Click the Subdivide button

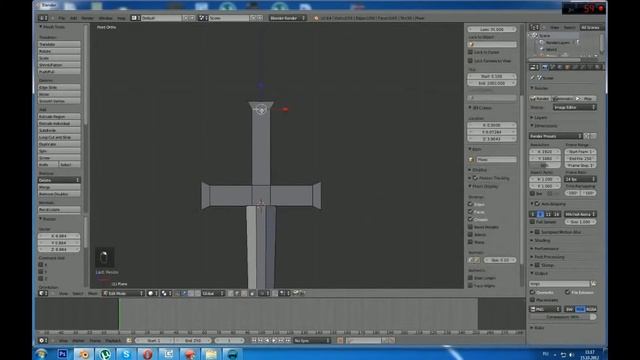(59, 130)
